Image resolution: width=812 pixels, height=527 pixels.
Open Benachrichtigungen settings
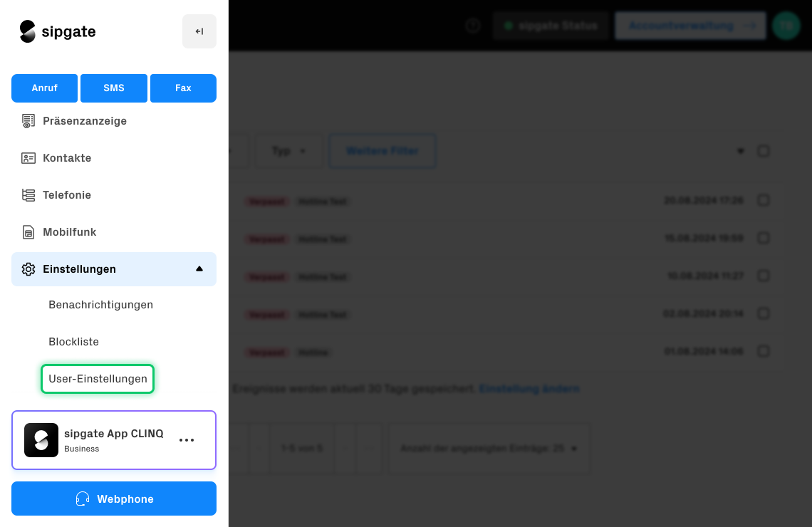coord(101,304)
